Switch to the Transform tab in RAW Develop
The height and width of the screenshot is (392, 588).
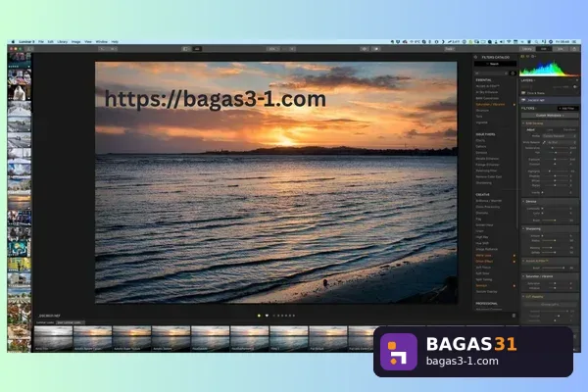568,129
